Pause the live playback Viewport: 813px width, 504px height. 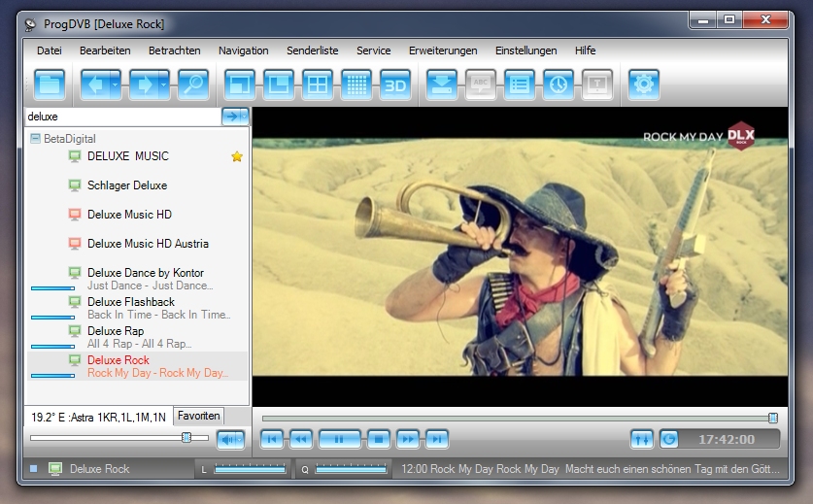(339, 440)
